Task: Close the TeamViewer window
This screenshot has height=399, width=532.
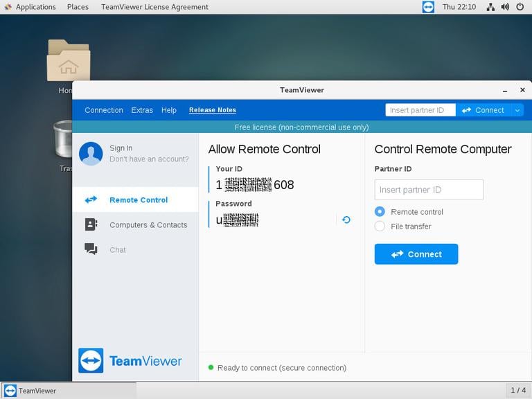Action: pos(522,90)
